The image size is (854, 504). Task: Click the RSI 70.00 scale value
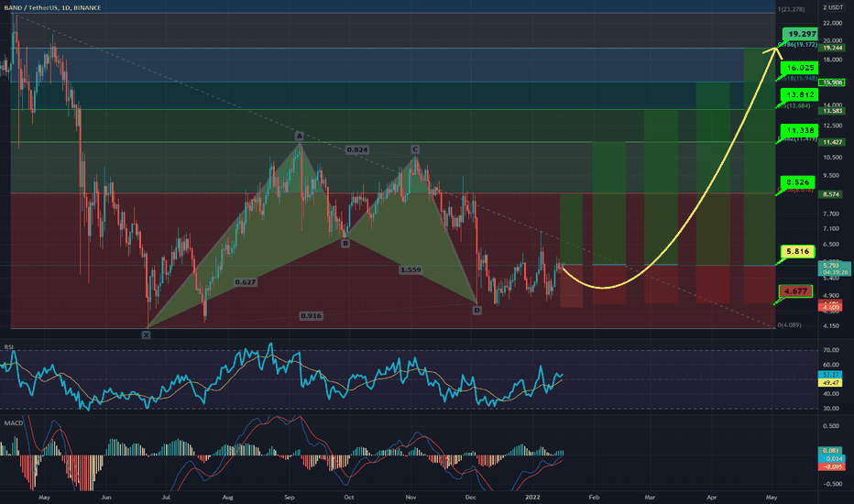click(x=831, y=350)
